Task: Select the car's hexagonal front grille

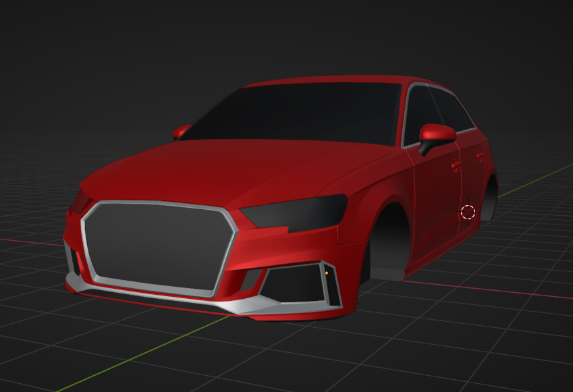Action: click(159, 248)
